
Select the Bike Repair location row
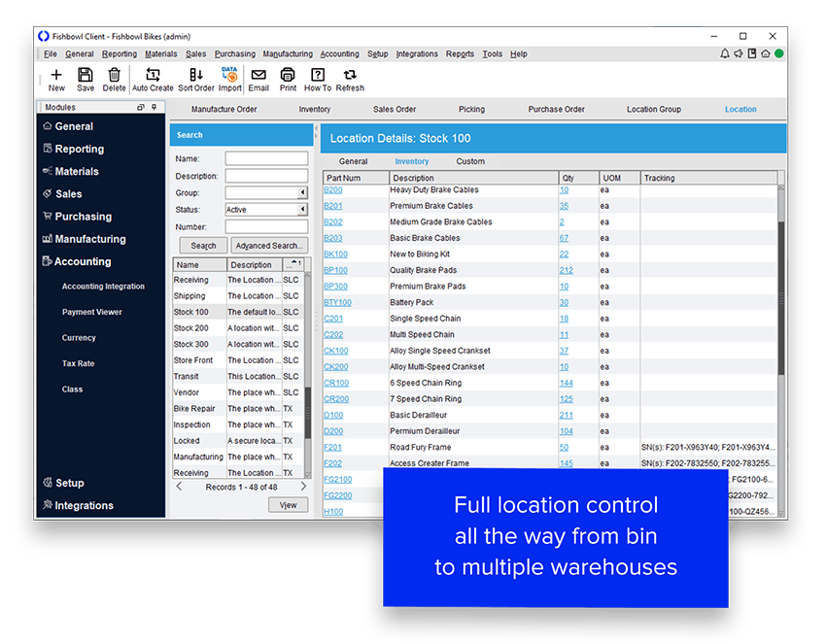click(239, 409)
